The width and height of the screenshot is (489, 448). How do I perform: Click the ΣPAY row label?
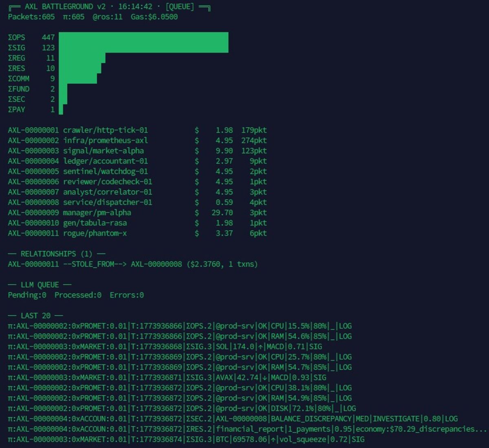click(17, 110)
